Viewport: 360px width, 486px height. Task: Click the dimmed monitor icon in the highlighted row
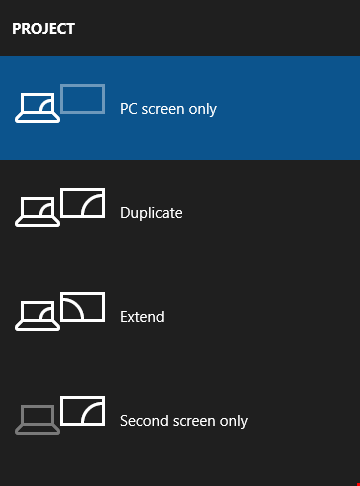tap(83, 99)
